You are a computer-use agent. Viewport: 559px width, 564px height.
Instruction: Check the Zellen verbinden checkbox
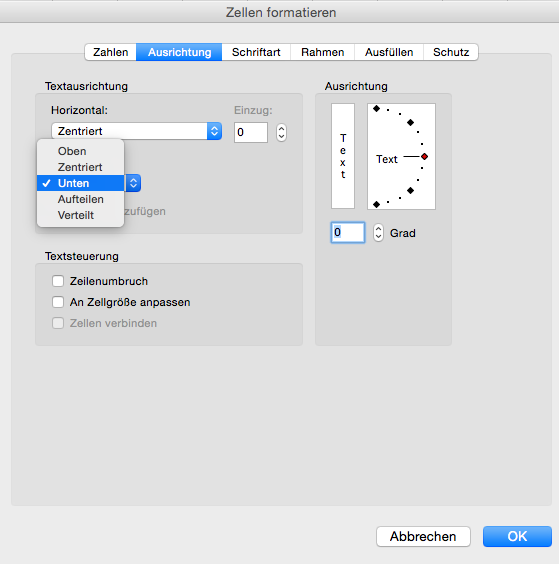tap(58, 323)
